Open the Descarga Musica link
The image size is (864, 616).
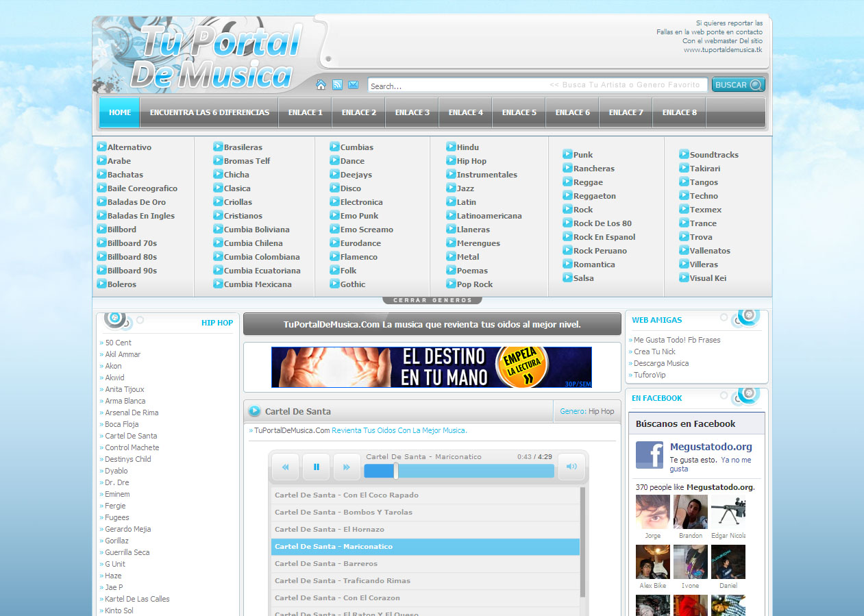point(661,363)
